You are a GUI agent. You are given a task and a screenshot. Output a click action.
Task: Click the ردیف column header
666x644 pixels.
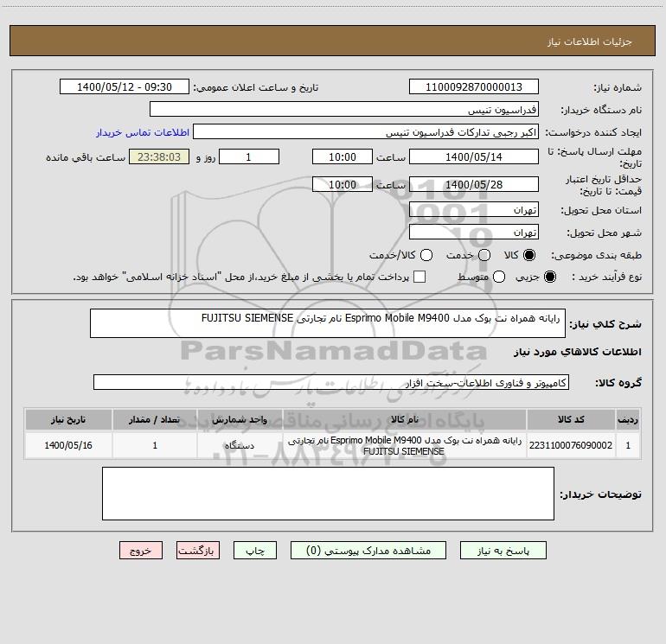click(x=628, y=420)
